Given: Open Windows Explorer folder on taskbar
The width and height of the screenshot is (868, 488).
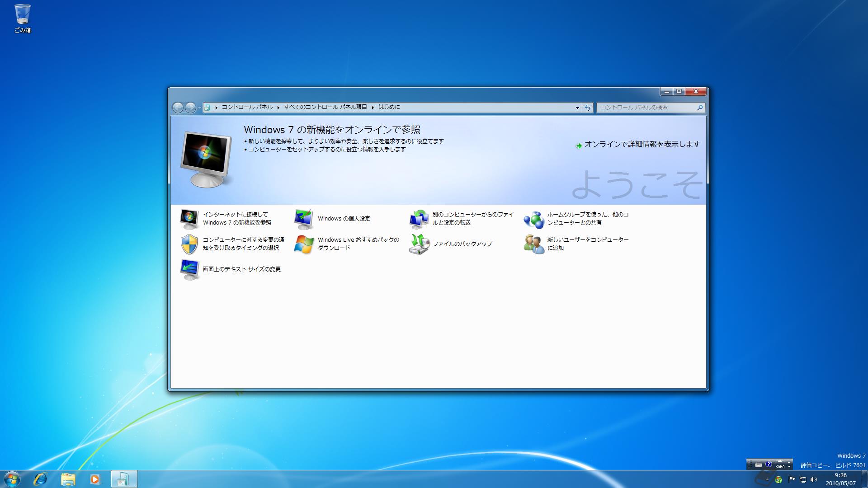Looking at the screenshot, I should (68, 479).
